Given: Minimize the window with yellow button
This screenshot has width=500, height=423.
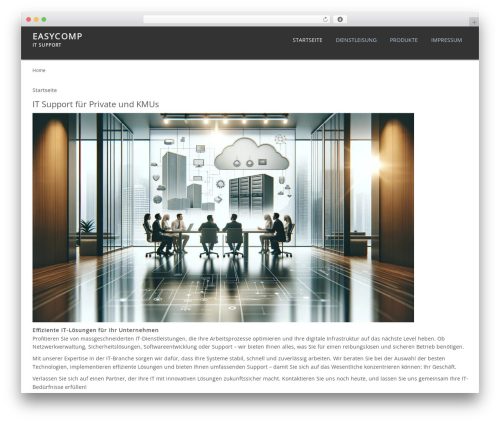Looking at the screenshot, I should 36,19.
